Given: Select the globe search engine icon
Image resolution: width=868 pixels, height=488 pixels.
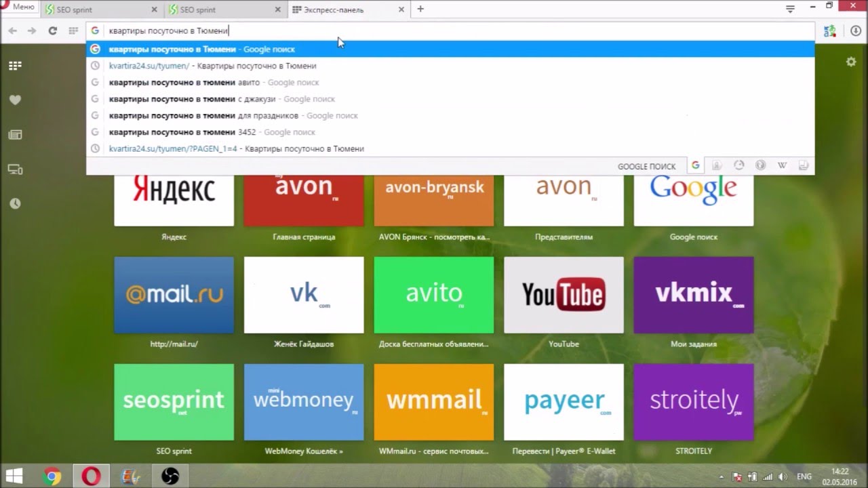Looking at the screenshot, I should tap(760, 165).
